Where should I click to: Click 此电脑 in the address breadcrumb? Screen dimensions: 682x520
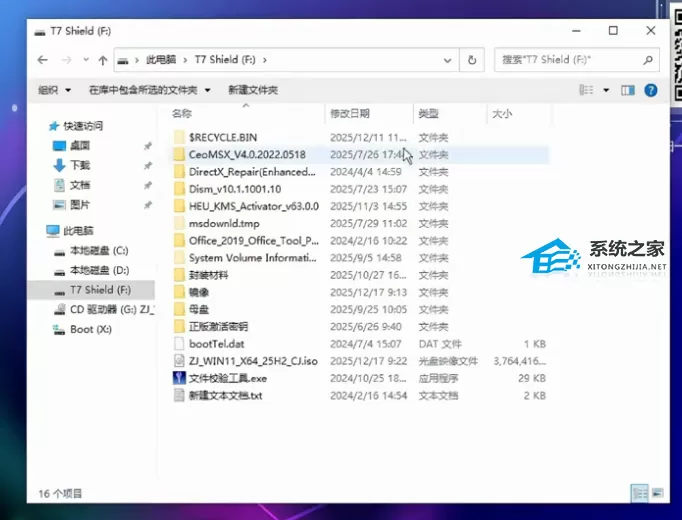(161, 60)
